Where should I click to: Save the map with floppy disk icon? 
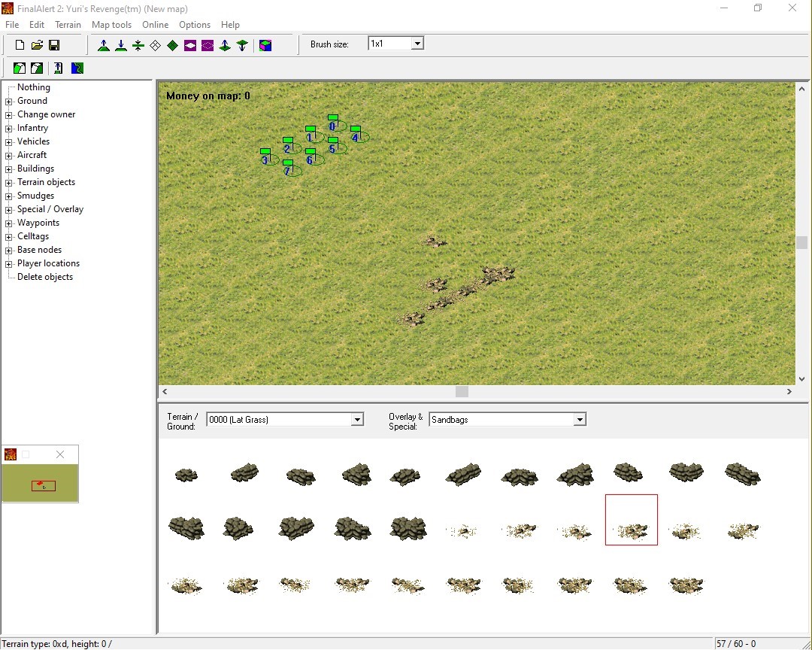click(x=54, y=45)
